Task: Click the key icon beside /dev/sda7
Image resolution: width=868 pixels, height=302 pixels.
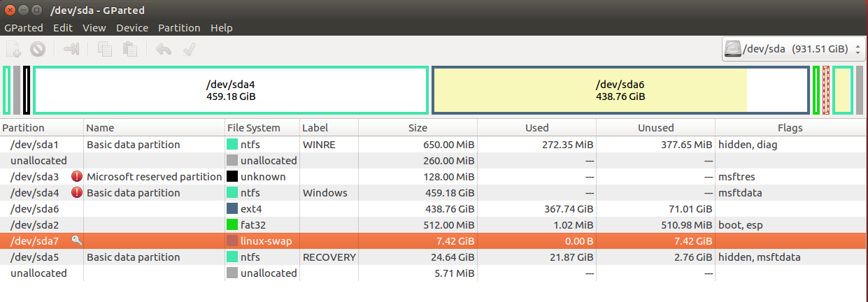Action: (x=77, y=240)
